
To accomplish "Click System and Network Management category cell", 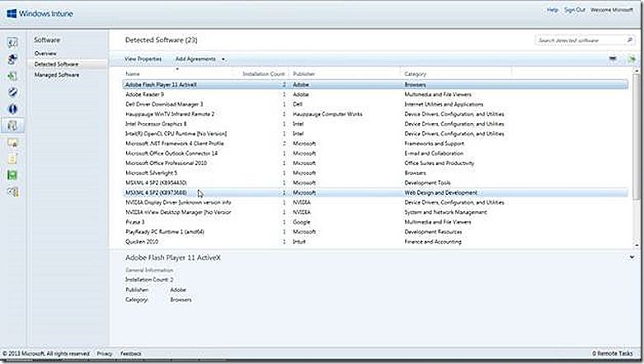I will pyautogui.click(x=445, y=212).
